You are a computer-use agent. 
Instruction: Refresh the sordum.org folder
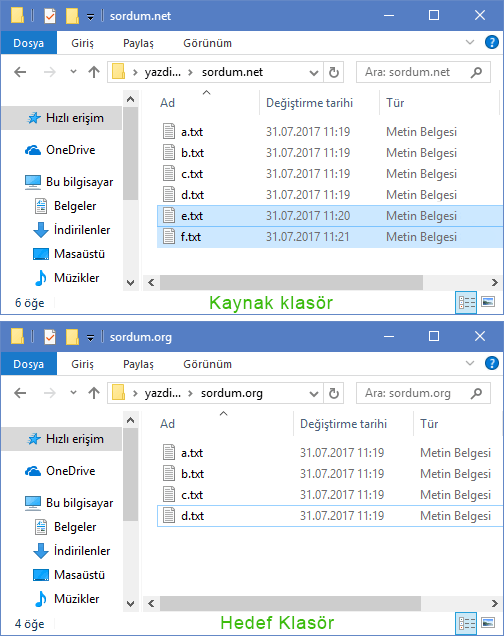334,393
